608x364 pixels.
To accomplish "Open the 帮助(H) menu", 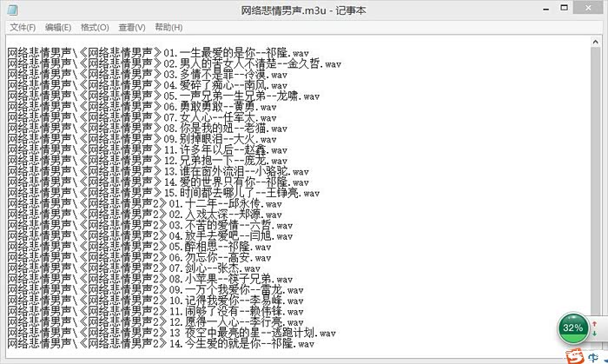I will click(169, 28).
